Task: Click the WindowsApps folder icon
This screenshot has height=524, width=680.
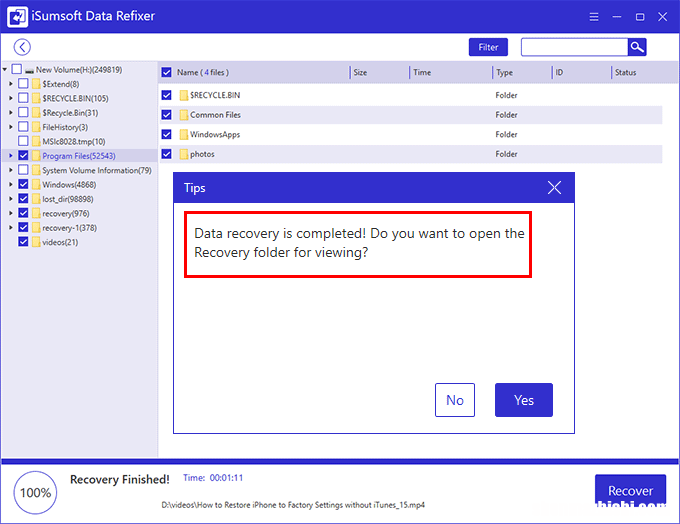Action: 183,134
